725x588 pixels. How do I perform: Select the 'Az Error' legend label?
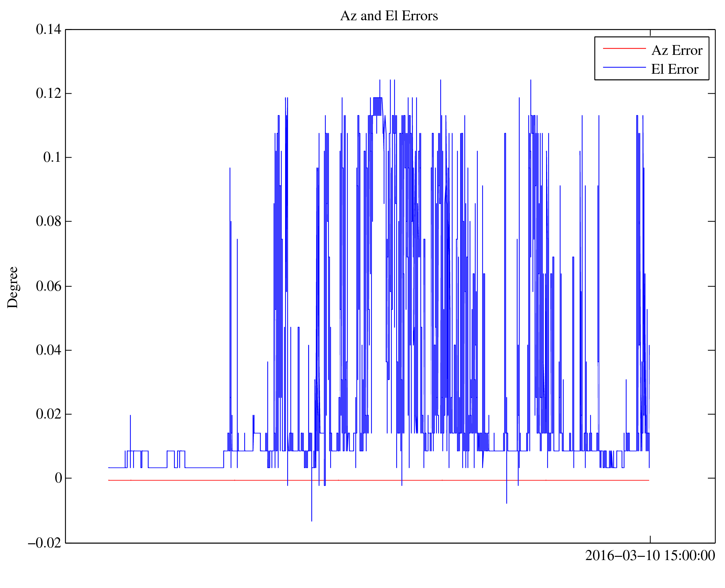(677, 51)
